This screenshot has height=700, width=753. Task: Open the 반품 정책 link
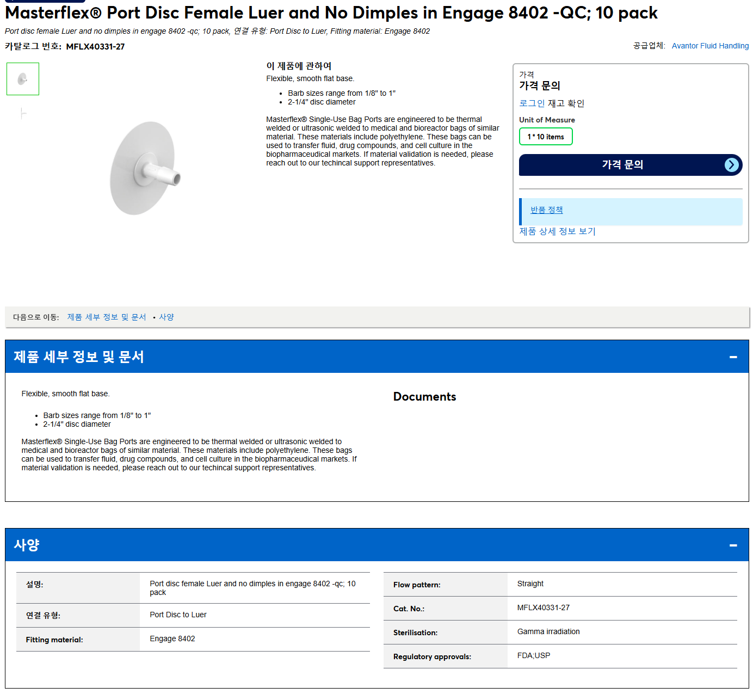(x=547, y=210)
